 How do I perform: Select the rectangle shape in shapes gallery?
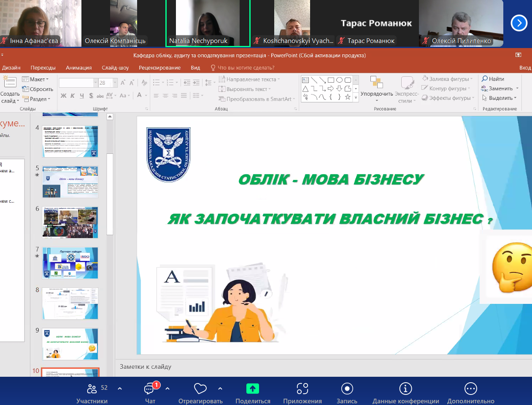(331, 80)
